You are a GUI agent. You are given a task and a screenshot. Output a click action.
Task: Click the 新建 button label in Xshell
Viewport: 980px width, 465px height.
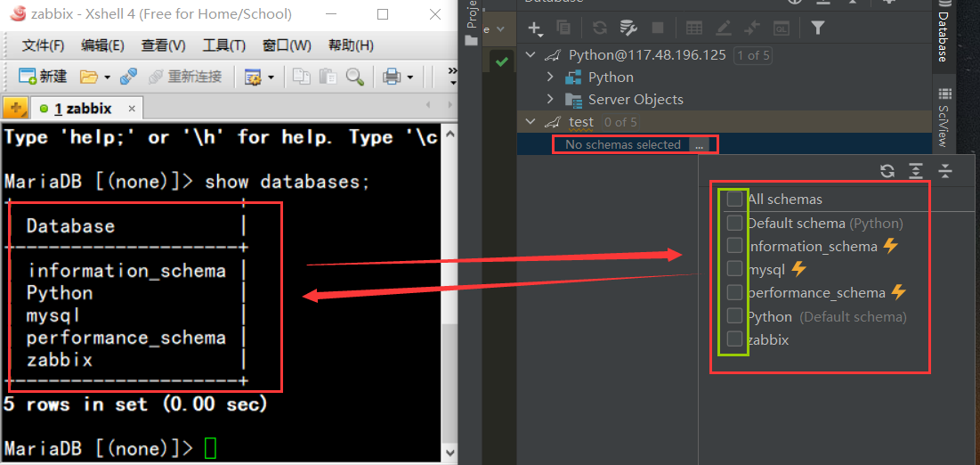[53, 77]
